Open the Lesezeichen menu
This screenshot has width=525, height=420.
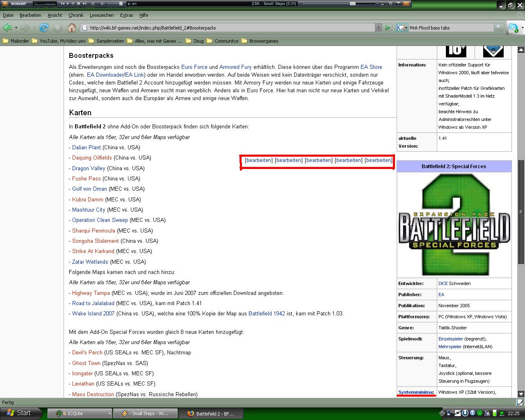(x=102, y=15)
